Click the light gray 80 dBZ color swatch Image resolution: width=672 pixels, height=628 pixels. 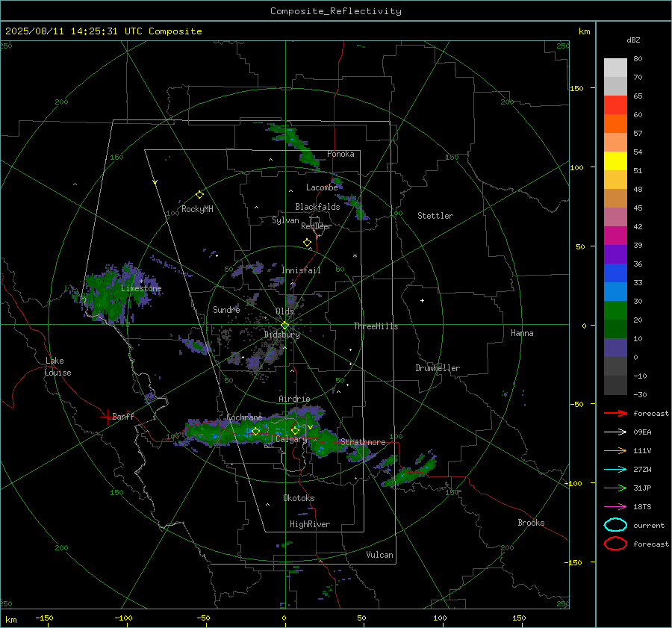[x=615, y=67]
